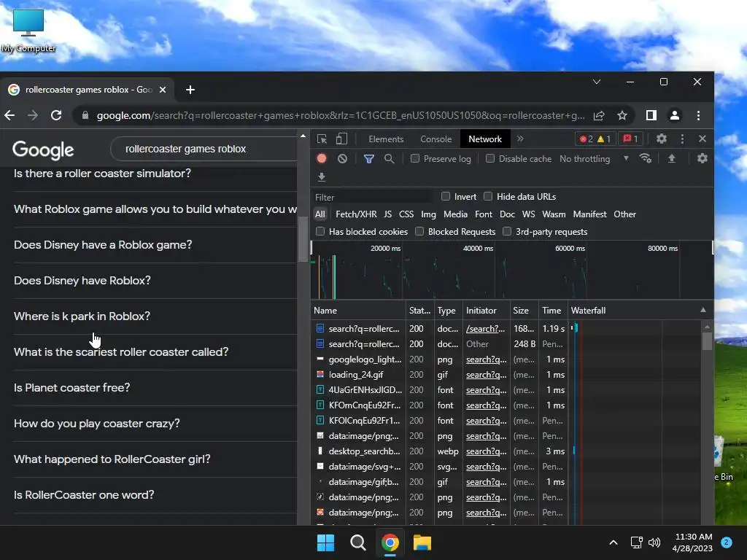Toggle Chrome side panel icon
Screen dimensions: 747x560
point(651,115)
